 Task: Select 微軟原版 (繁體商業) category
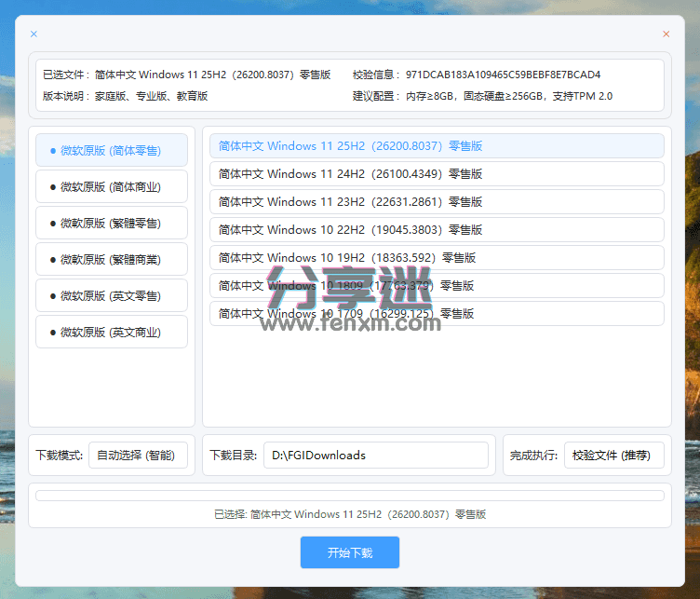pyautogui.click(x=112, y=260)
